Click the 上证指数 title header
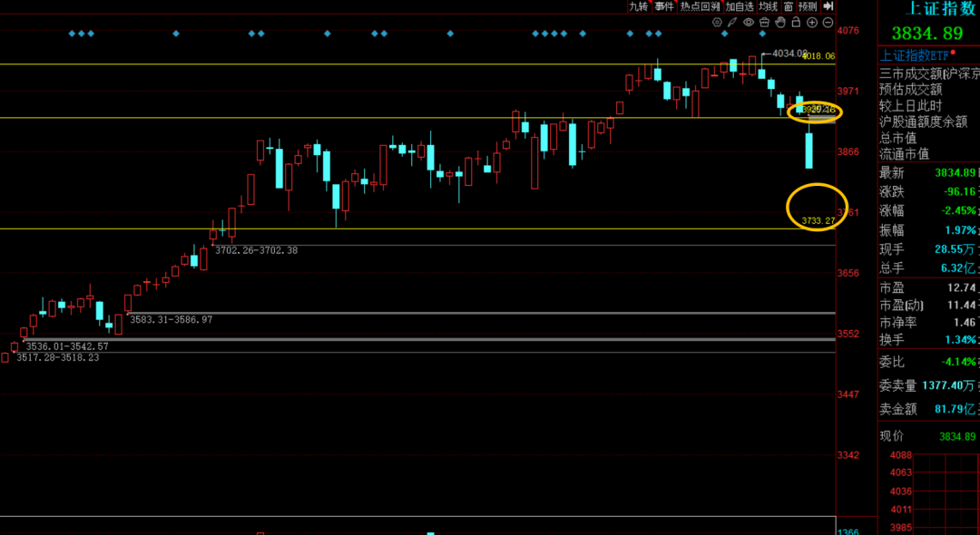980x535 pixels. tap(942, 9)
